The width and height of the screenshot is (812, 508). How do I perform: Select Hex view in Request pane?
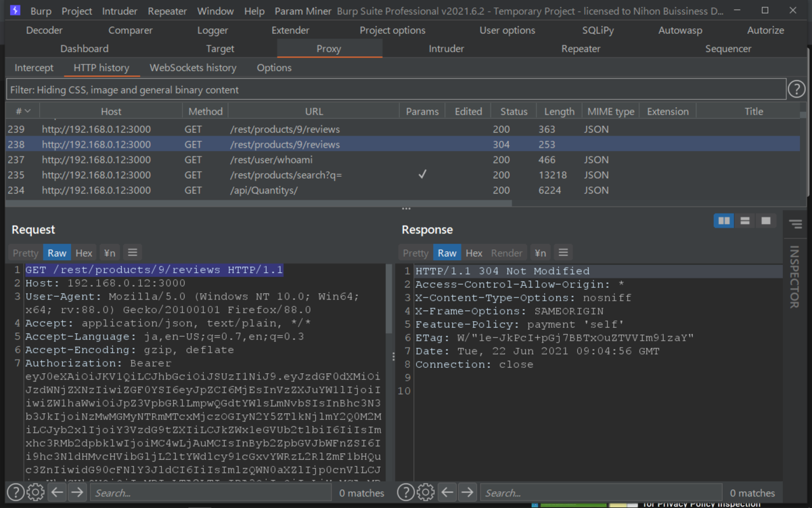point(84,253)
